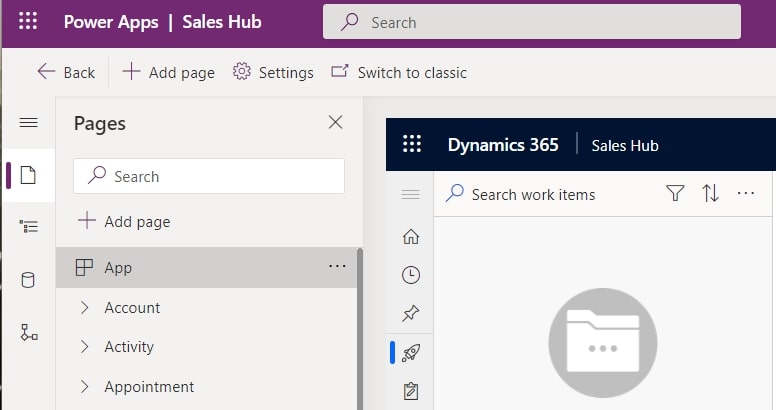Open the Accelerated sales rocket icon
The image size is (776, 410).
point(410,352)
